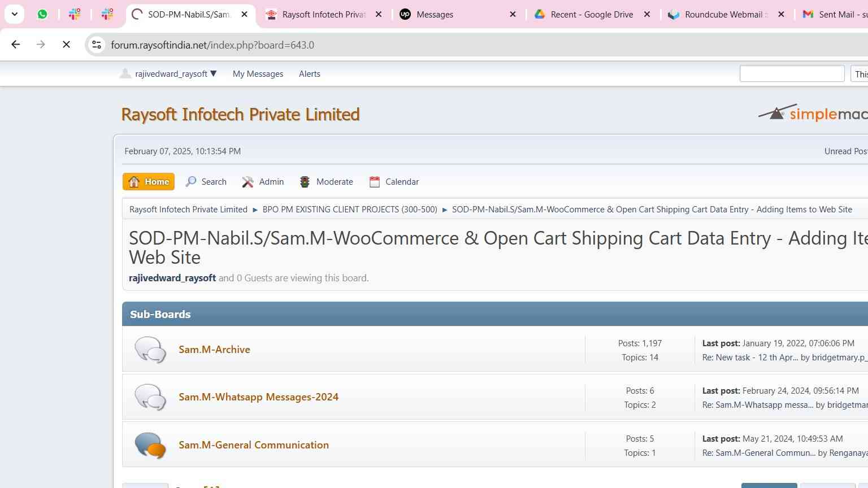
Task: Go to the Home menu button
Action: pos(149,182)
